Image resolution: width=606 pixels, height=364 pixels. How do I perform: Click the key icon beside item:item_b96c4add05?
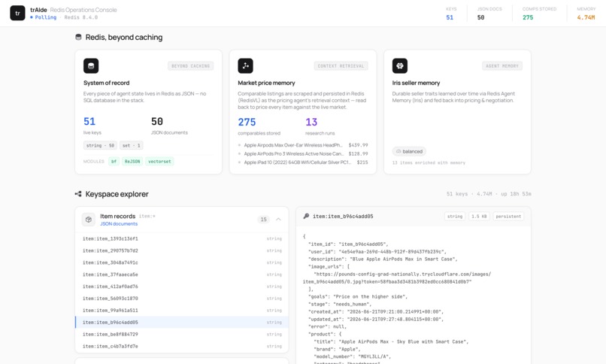[306, 217]
